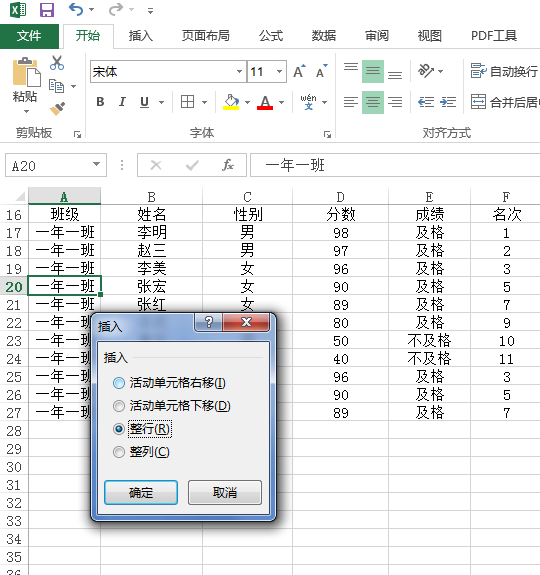The image size is (540, 575).
Task: Click the Format Painter brush icon
Action: pos(57,109)
